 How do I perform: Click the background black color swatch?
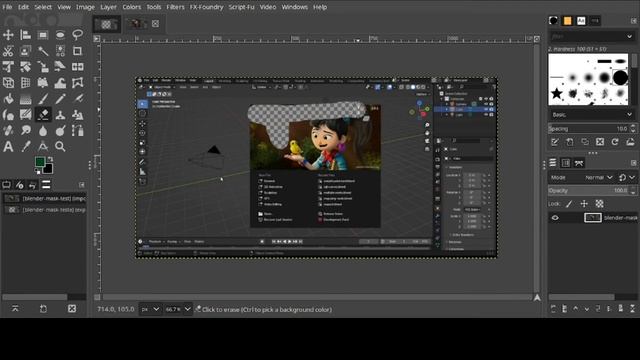tap(49, 169)
